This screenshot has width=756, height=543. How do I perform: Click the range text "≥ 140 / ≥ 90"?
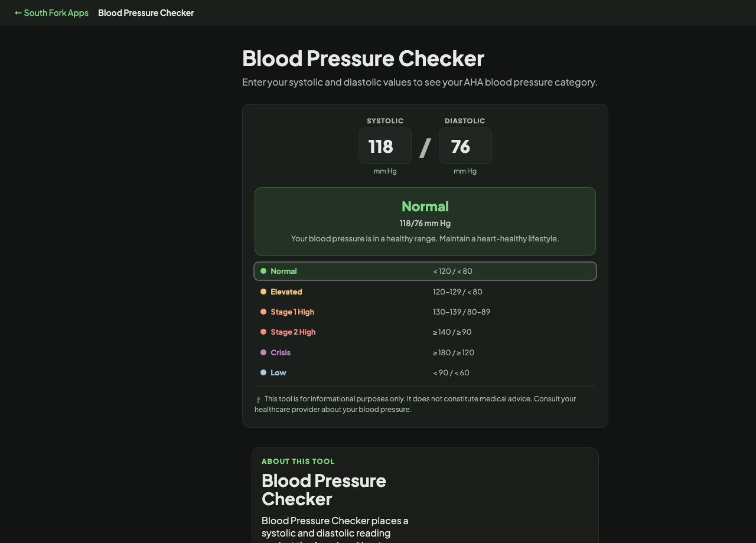click(x=452, y=332)
